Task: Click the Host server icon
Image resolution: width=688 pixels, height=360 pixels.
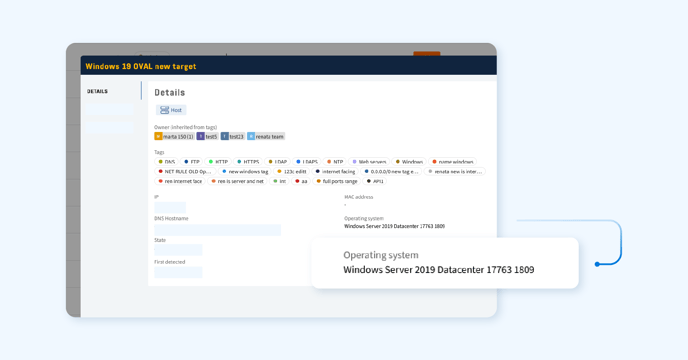Action: coord(164,110)
